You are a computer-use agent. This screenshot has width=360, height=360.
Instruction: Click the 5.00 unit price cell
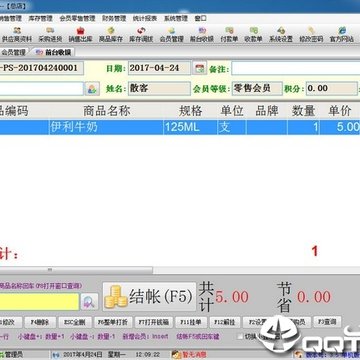point(340,127)
